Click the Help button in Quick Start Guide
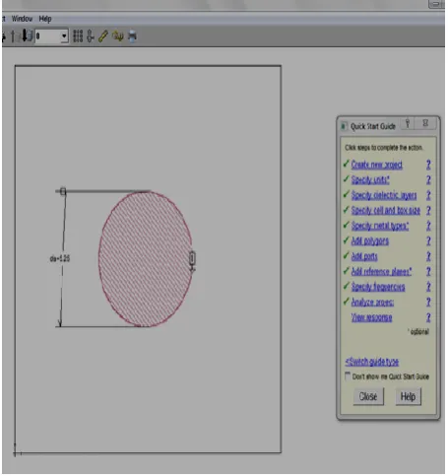This screenshot has height=476, width=448. [408, 397]
